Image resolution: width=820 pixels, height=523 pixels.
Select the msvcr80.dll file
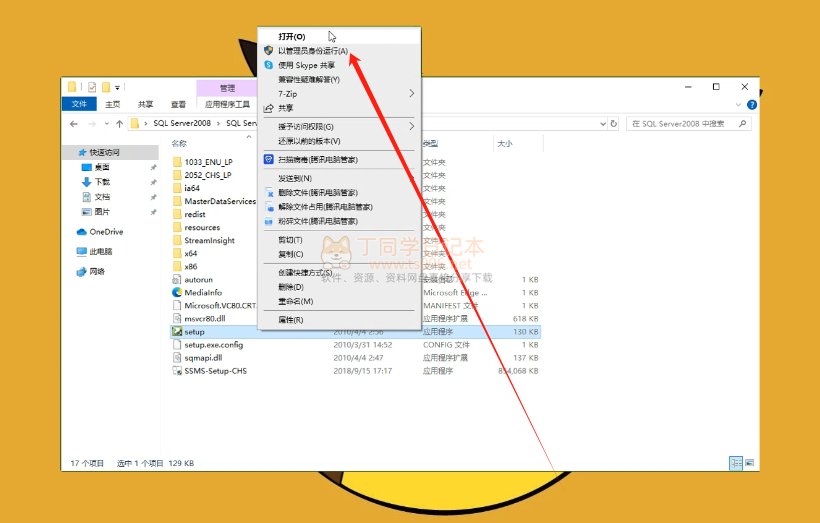pos(205,319)
